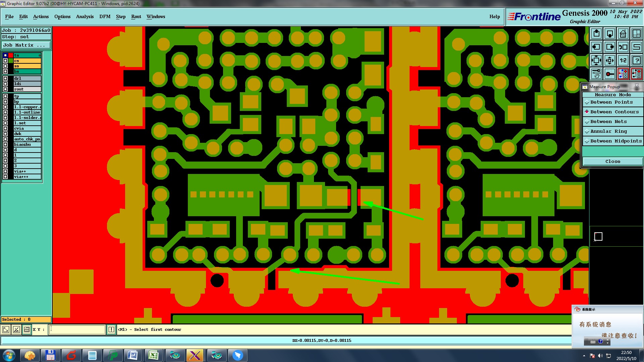Open the Rout menu
Image resolution: width=644 pixels, height=362 pixels.
[x=136, y=16]
